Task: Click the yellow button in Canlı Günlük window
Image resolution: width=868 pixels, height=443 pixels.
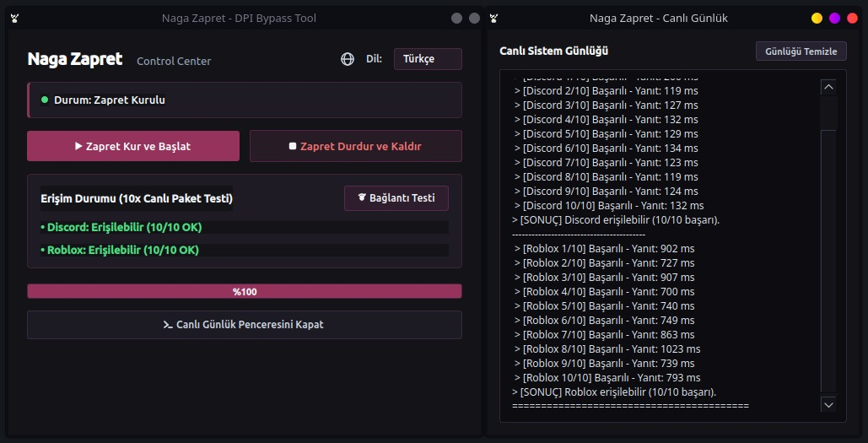Action: coord(817,19)
